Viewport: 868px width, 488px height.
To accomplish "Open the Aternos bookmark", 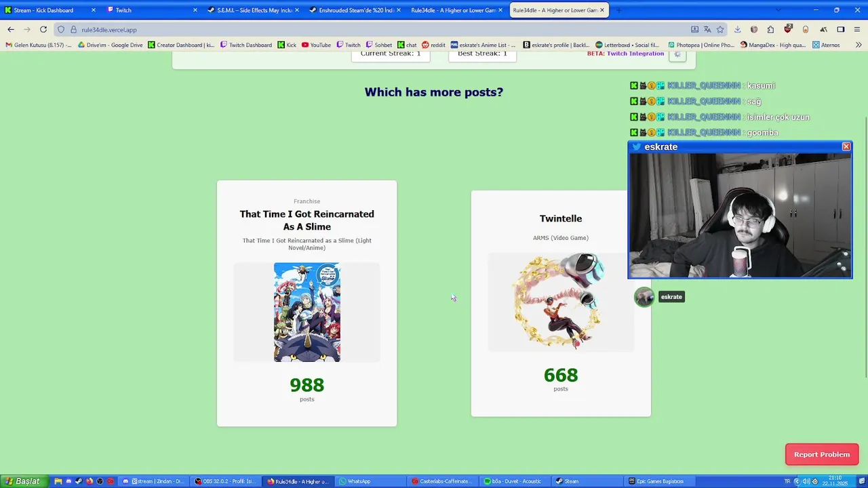I will point(825,45).
